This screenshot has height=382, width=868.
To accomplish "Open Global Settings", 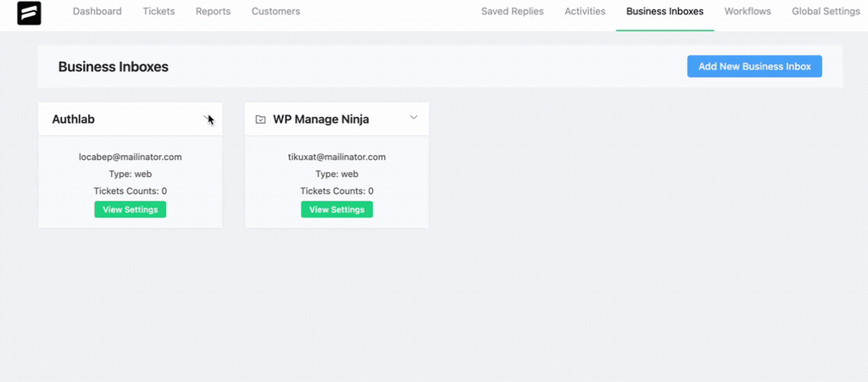I will pos(826,11).
